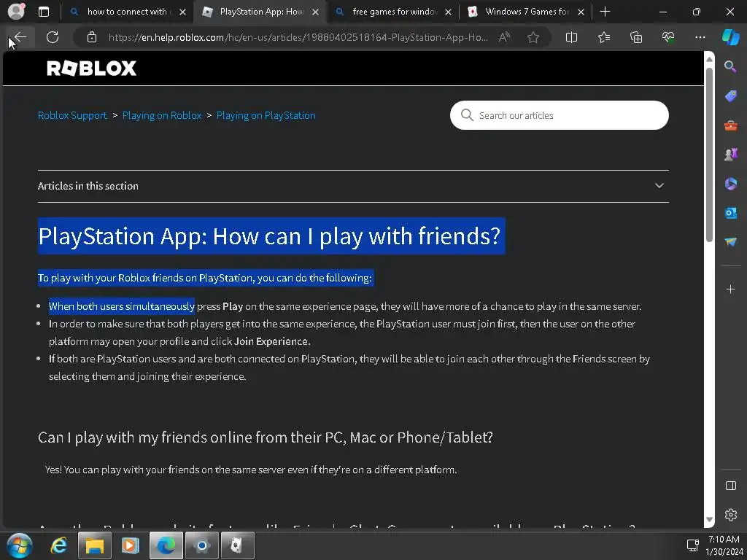Click text 'Yes! You can play with your friends'
This screenshot has height=560, width=747.
(251, 470)
